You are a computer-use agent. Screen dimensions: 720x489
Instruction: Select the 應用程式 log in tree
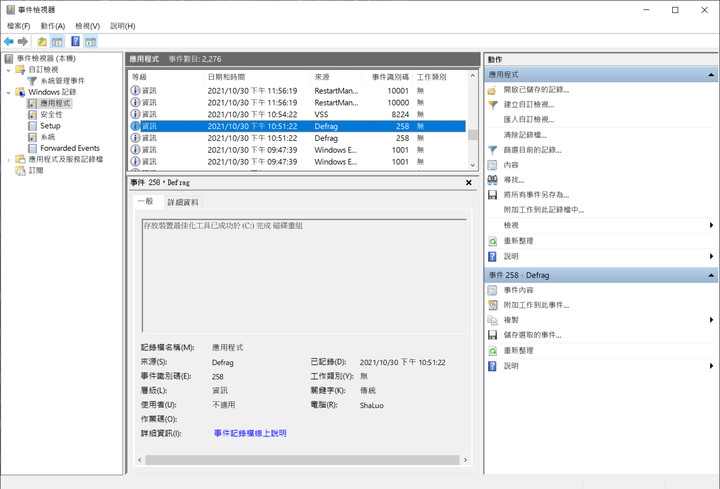point(55,103)
